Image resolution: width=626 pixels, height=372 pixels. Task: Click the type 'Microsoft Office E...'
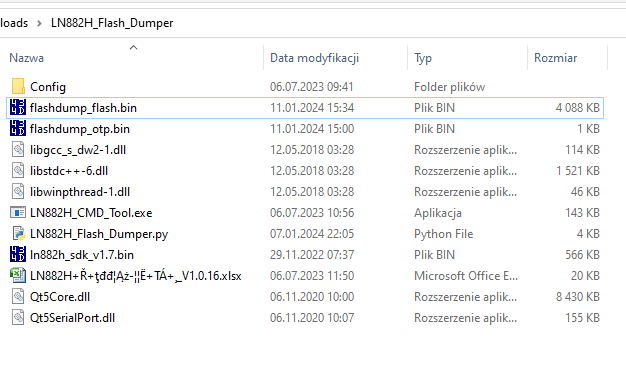[x=466, y=276]
